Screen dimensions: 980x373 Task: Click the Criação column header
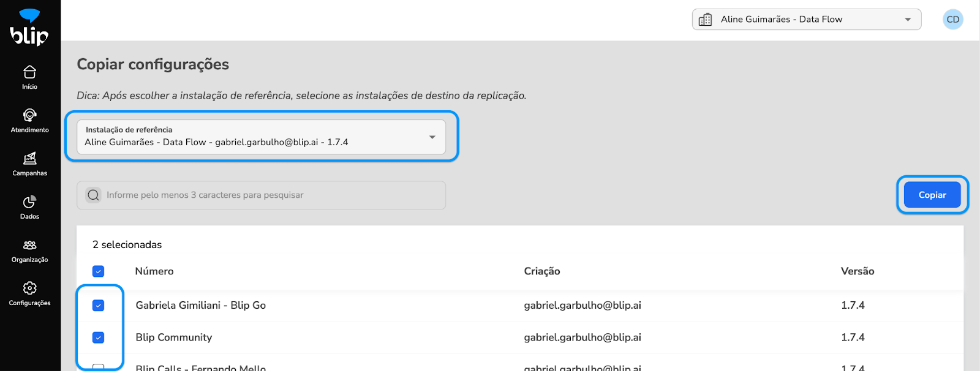[x=542, y=271]
